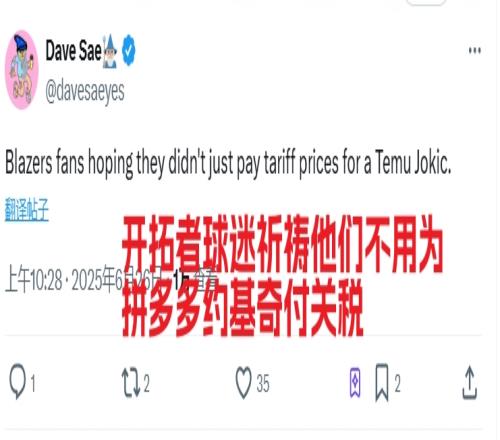Image resolution: width=500 pixels, height=440 pixels.
Task: Click the Dave Sae display name
Action: (73, 51)
